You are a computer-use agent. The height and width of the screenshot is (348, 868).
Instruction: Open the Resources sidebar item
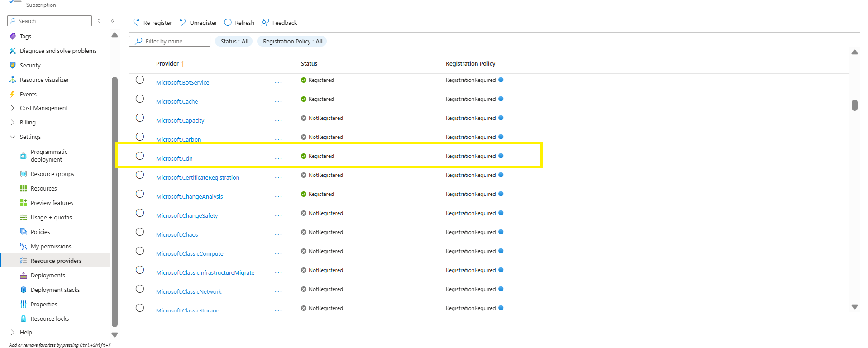coord(43,188)
